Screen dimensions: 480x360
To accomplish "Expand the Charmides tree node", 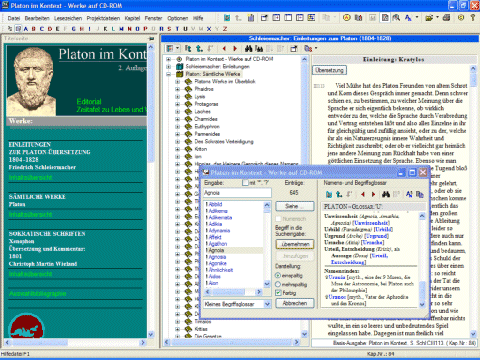I will click(x=178, y=119).
